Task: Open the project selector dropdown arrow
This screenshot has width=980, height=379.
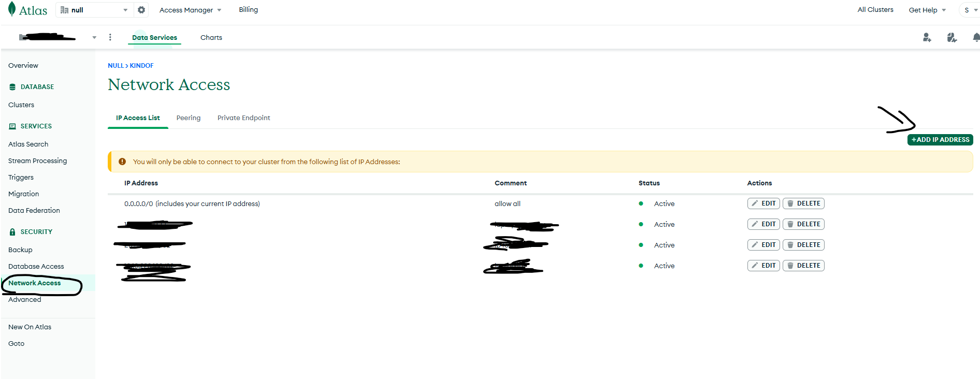Action: coord(94,37)
